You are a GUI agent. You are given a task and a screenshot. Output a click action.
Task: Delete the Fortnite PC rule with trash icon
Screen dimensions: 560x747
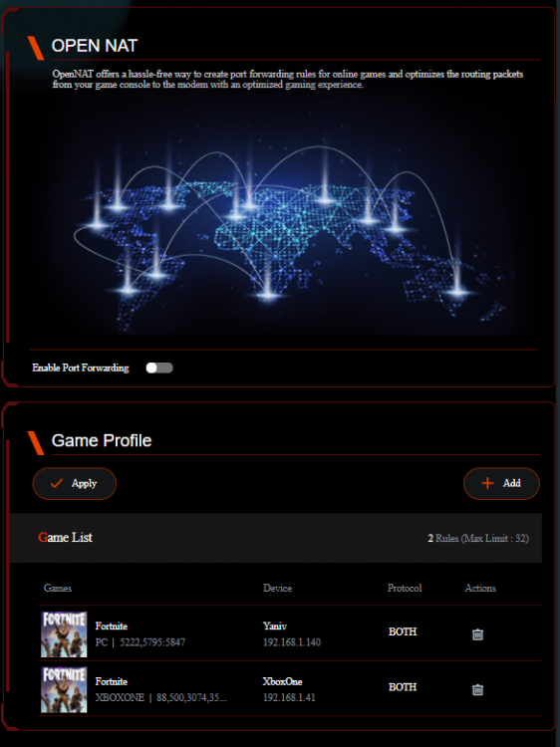(477, 634)
